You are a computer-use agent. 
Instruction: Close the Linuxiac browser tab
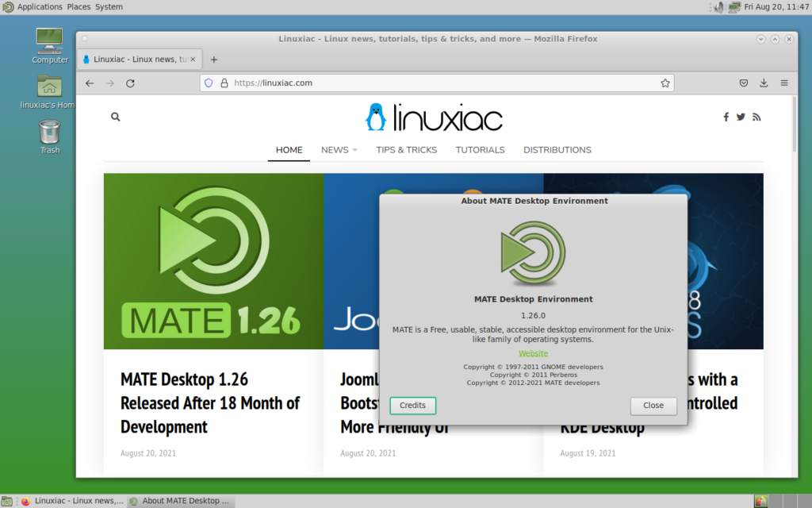(193, 59)
